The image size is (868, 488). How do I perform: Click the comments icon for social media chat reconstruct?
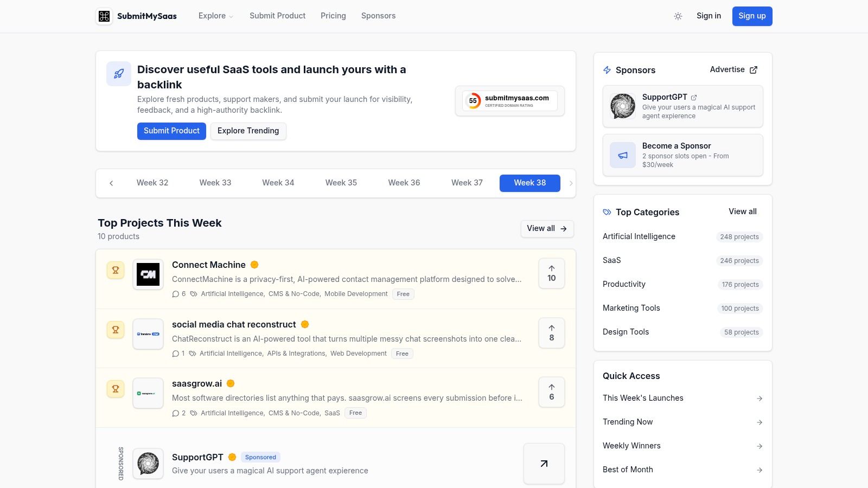point(176,354)
